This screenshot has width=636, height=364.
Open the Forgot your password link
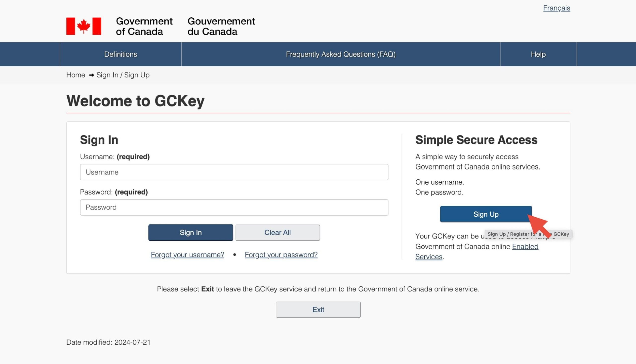[x=281, y=255]
